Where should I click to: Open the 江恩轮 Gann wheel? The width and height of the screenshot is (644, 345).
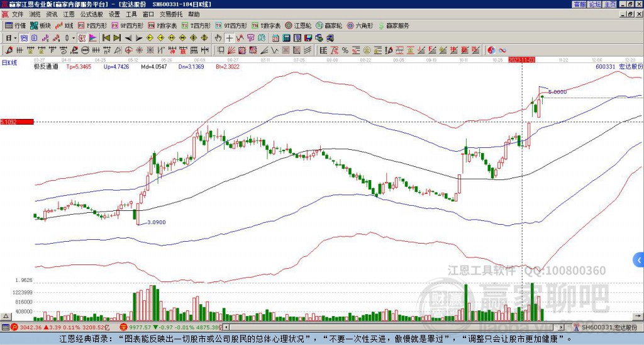(x=298, y=25)
